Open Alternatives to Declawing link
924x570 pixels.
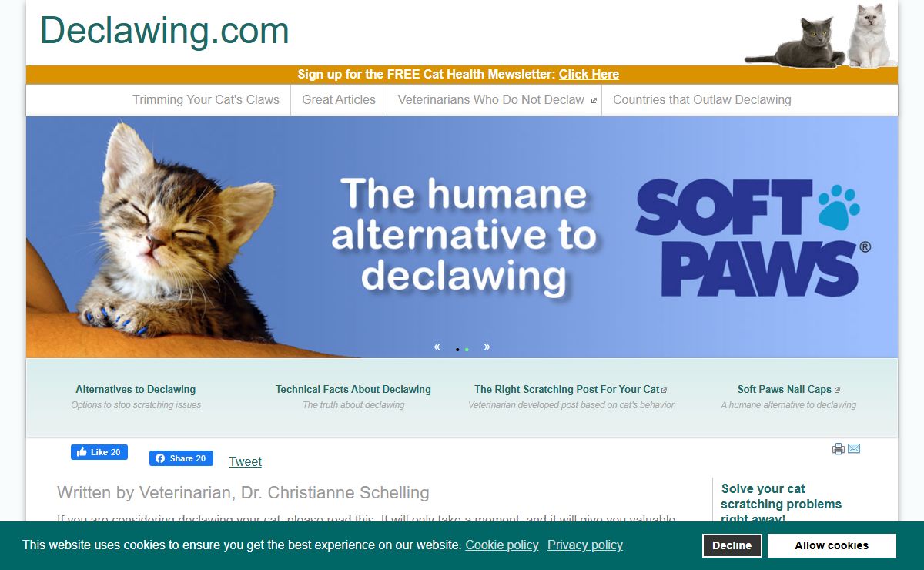[136, 390]
